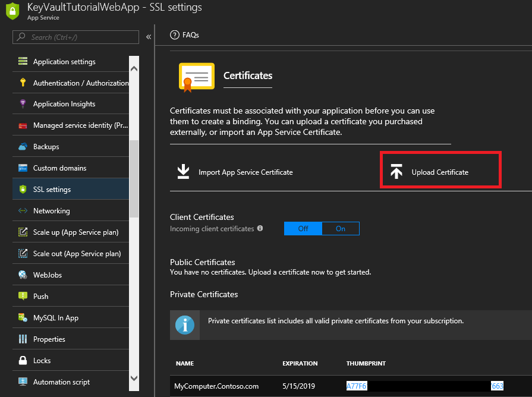The height and width of the screenshot is (397, 532).
Task: Click the A77F6 thumbprint link
Action: coord(356,386)
